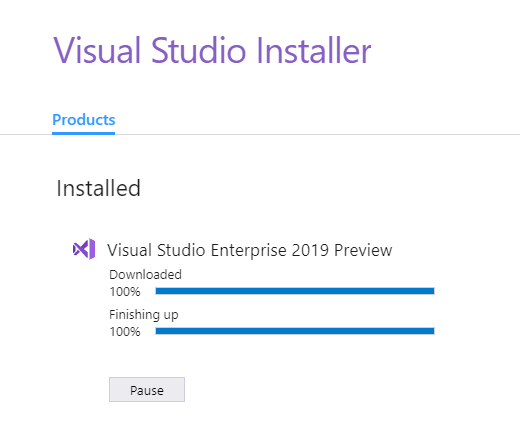Click the word Preview in the product name
This screenshot has width=520, height=435.
(x=363, y=250)
